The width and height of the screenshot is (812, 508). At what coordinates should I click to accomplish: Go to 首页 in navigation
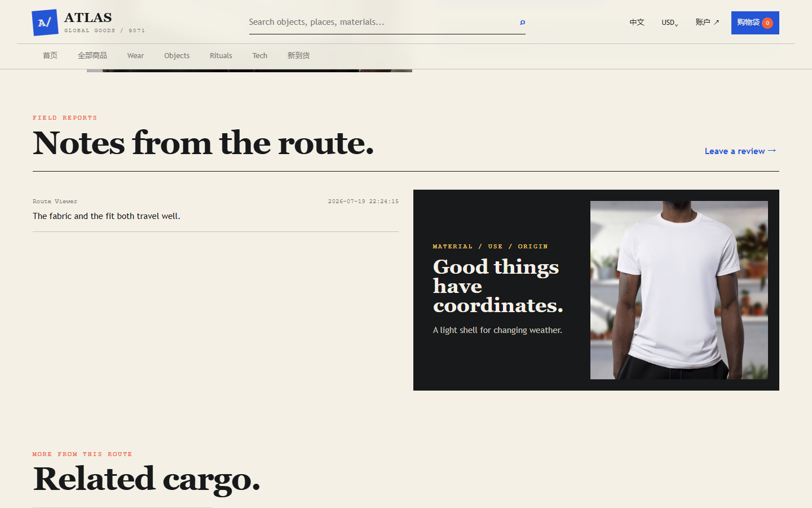point(50,55)
